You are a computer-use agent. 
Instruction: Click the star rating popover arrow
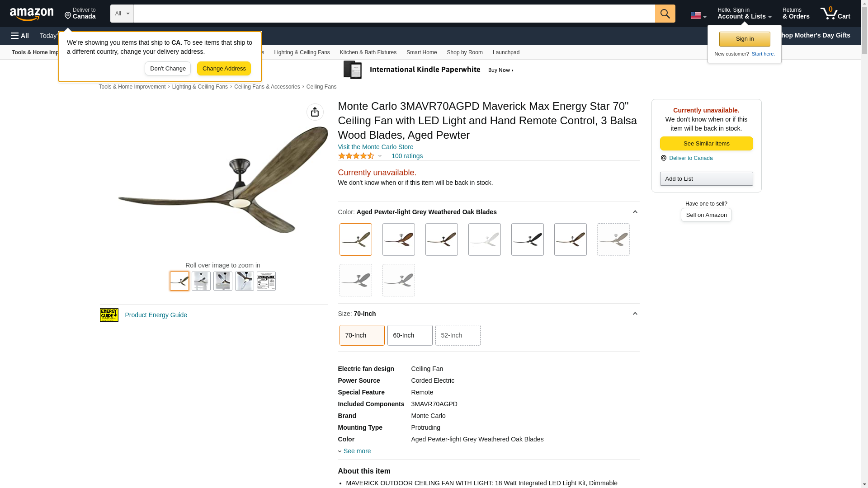380,156
